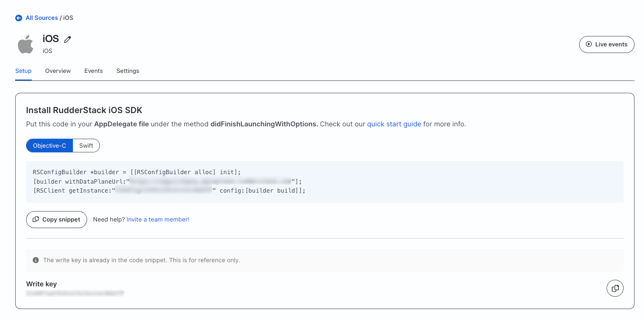Screen dimensions: 644x319
Task: Switch to the Settings tab
Action: (x=128, y=71)
